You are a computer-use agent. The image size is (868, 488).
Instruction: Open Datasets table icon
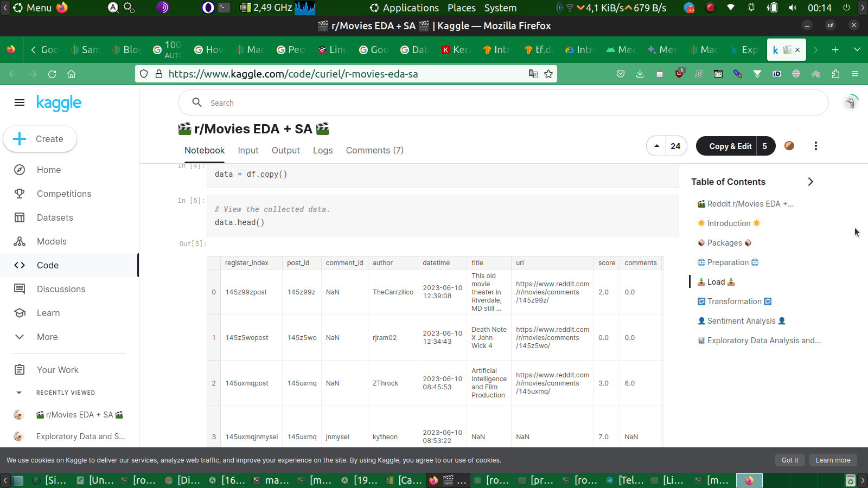click(20, 217)
